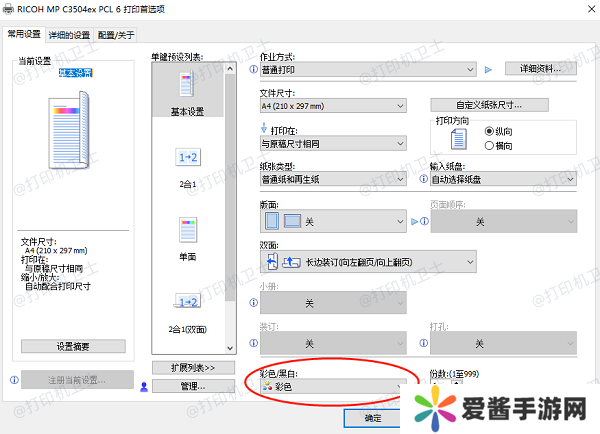
Task: Select the 纵向 orientation radio button
Action: coord(490,131)
